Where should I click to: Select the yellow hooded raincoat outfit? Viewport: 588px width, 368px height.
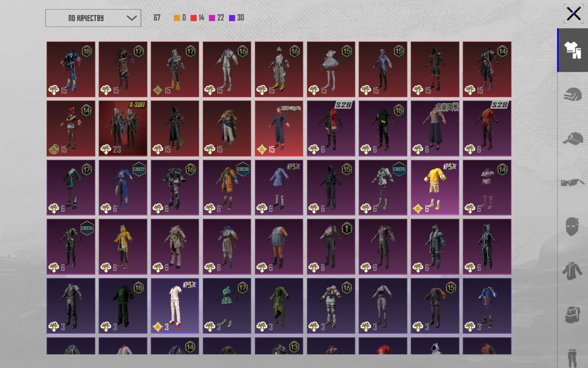[123, 247]
